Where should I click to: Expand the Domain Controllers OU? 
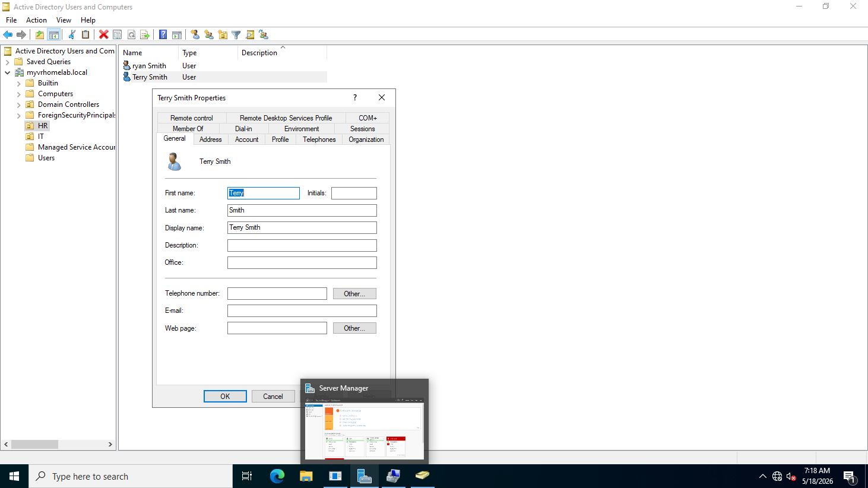(x=18, y=105)
